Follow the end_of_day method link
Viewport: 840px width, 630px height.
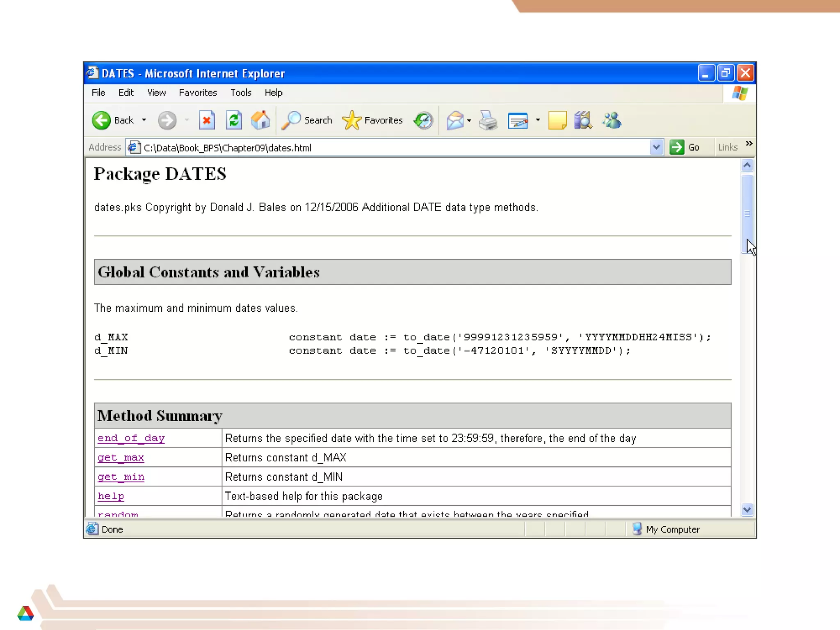pos(131,438)
